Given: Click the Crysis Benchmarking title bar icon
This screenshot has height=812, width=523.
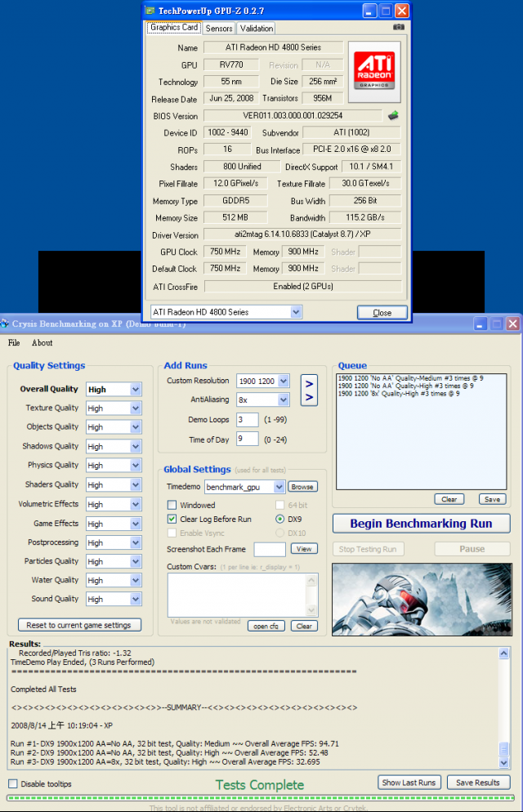Looking at the screenshot, I should coord(5,323).
